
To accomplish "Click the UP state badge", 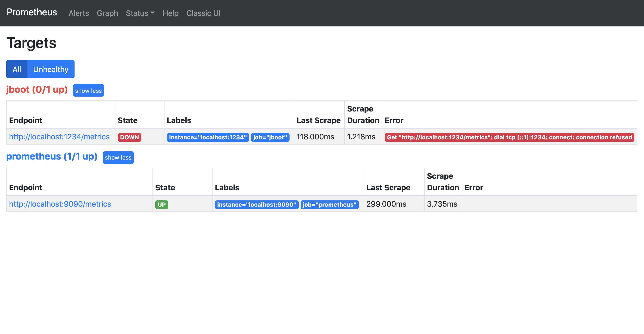I will pos(162,204).
